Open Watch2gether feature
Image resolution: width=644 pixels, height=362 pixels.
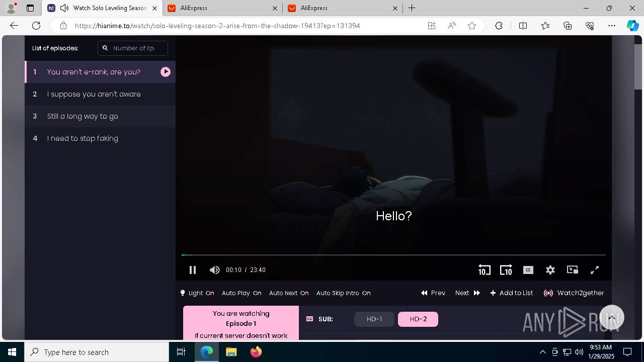click(x=574, y=293)
